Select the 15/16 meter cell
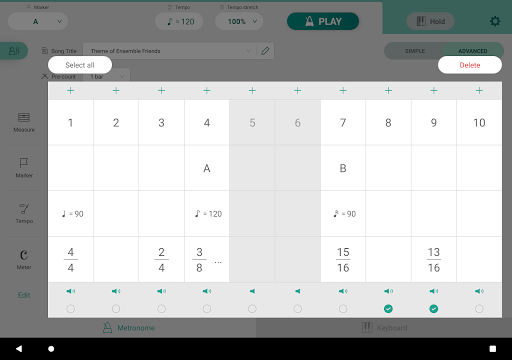This screenshot has height=360, width=512. (343, 260)
